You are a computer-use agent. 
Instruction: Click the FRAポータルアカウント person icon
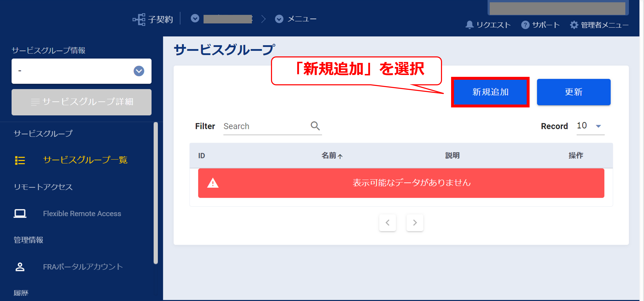click(x=20, y=267)
